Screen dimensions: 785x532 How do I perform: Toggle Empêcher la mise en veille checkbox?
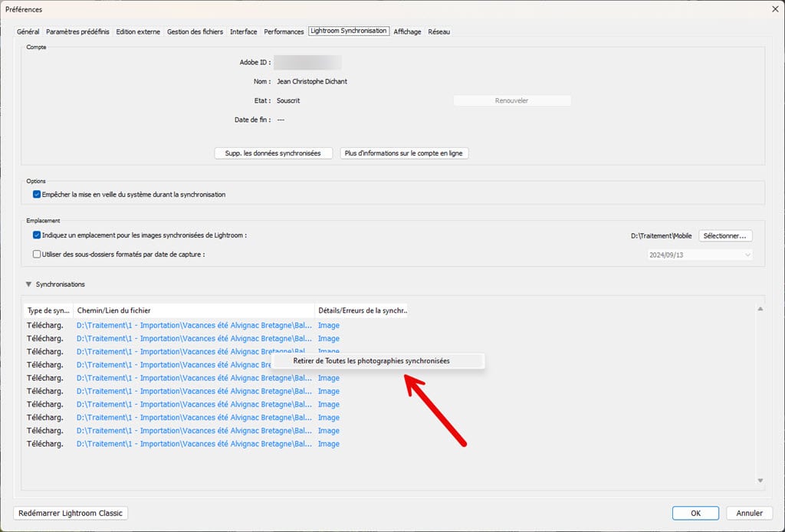click(x=37, y=195)
